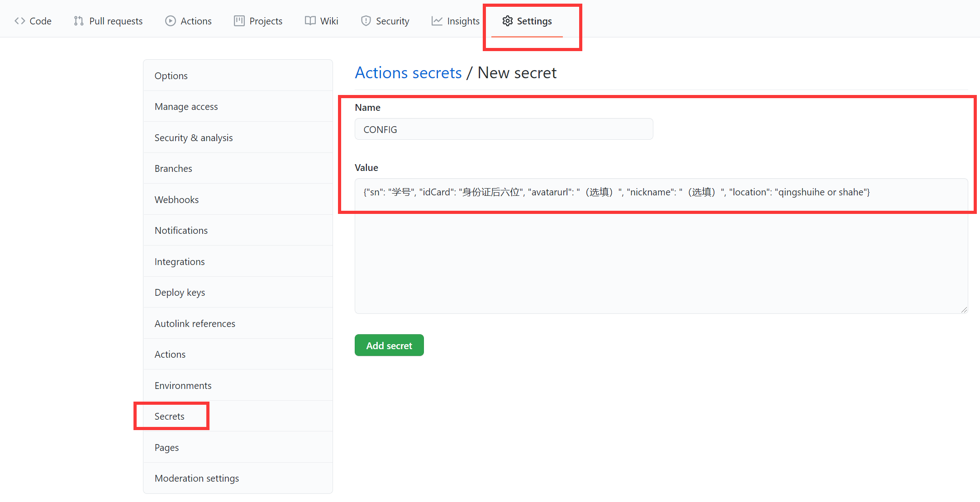Click the Projects board icon
Screen dimensions: 980x502
pyautogui.click(x=239, y=21)
